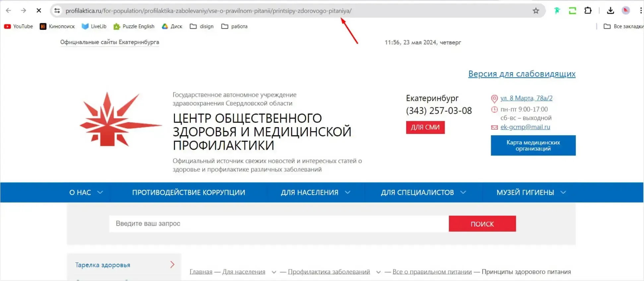Go to Все о правильном питании breadcrumb

pyautogui.click(x=432, y=272)
